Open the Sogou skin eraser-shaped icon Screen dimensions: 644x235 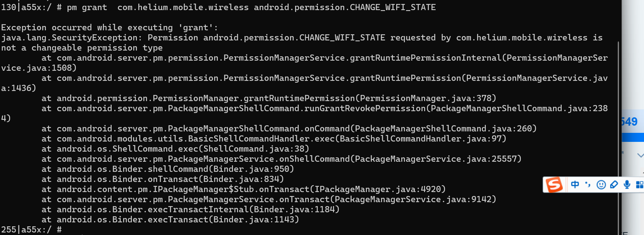click(x=614, y=185)
